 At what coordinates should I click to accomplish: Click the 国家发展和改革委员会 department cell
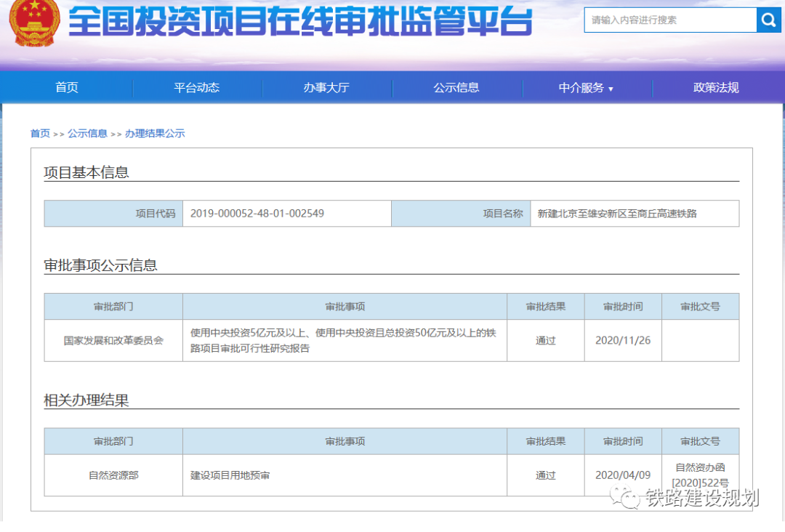(113, 339)
